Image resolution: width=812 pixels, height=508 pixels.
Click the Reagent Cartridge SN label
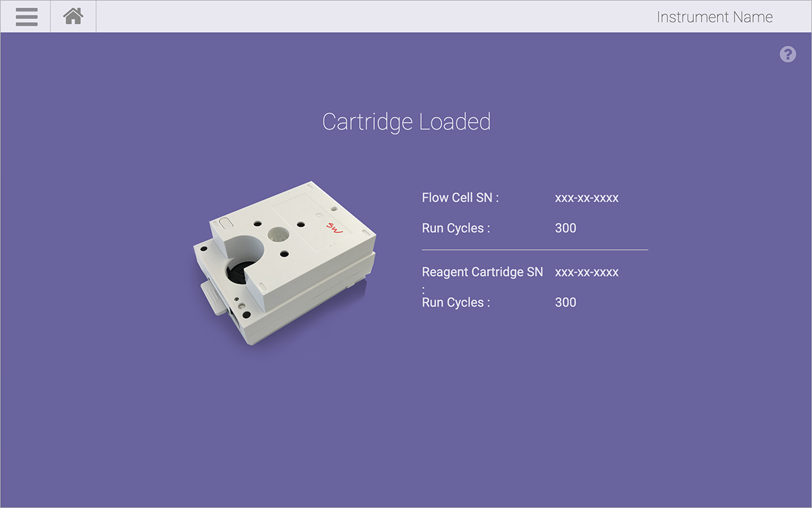pyautogui.click(x=482, y=272)
